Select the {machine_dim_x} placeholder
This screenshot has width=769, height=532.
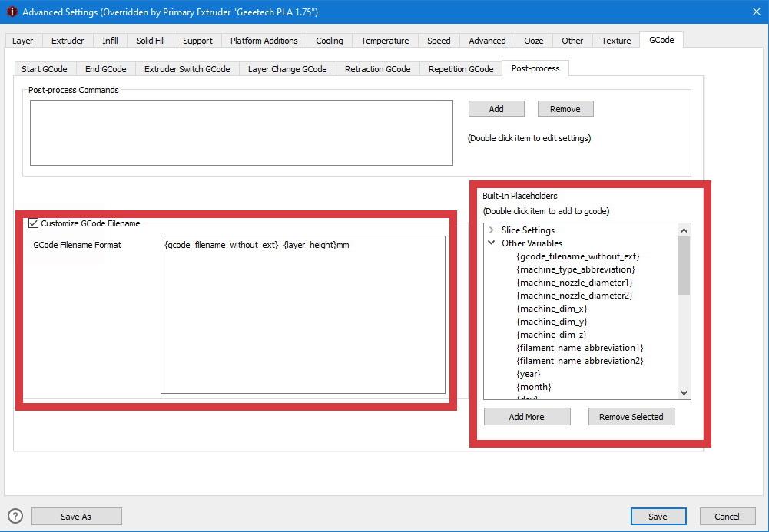click(x=552, y=309)
